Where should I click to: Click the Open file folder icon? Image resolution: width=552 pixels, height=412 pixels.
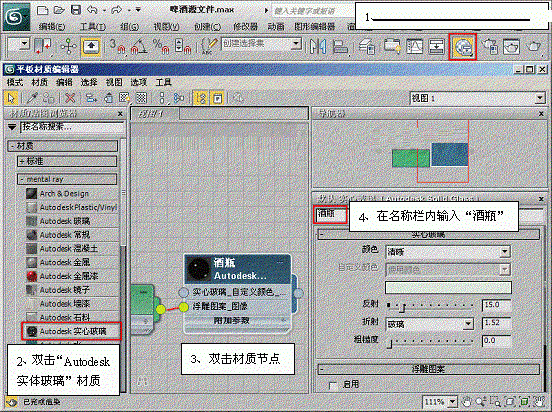(59, 10)
